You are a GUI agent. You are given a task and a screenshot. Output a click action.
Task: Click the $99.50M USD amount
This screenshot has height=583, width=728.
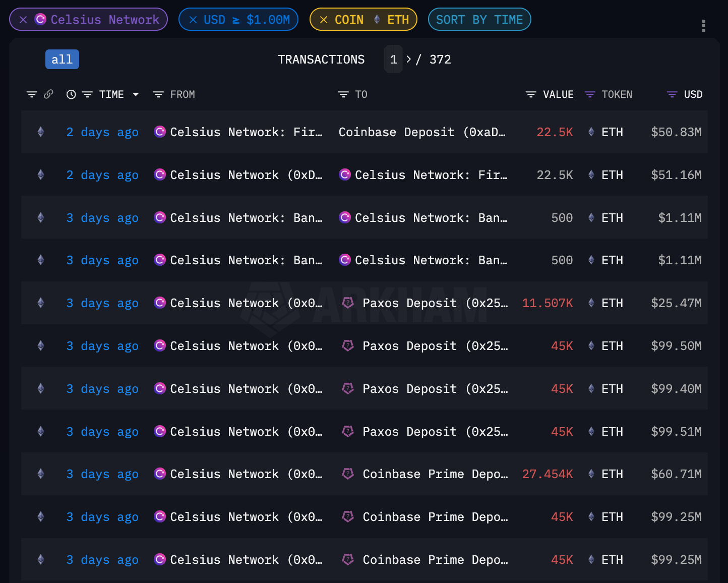pos(676,346)
